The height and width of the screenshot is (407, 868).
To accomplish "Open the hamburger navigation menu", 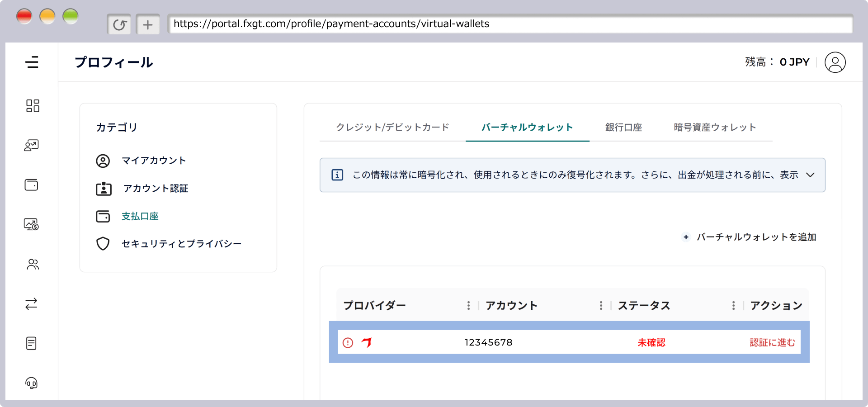I will pyautogui.click(x=32, y=62).
